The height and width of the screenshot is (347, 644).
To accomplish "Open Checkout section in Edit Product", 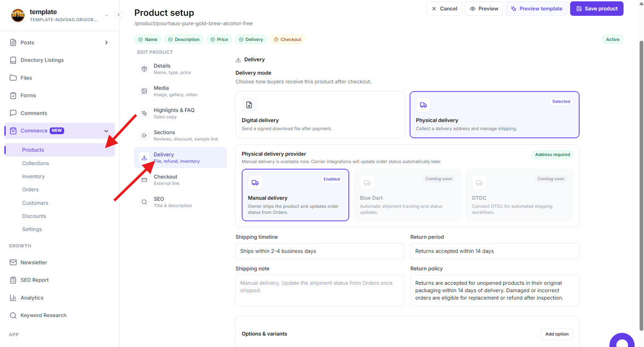I will pos(180,180).
